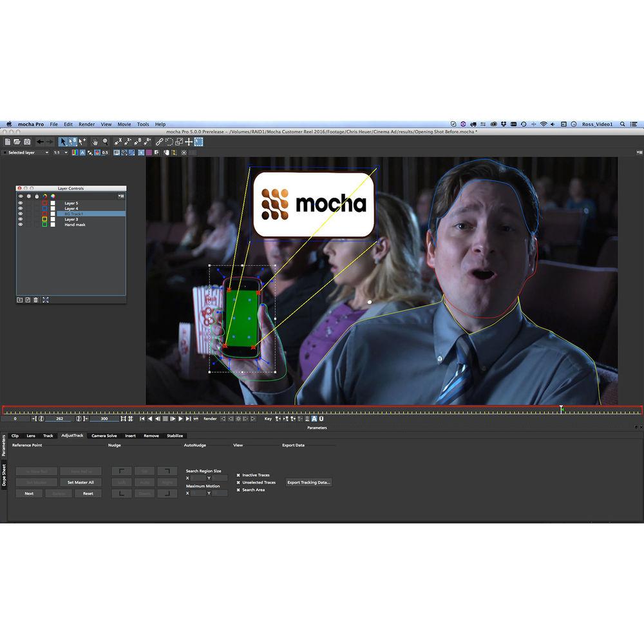Viewport: 644px width, 644px height.
Task: Activate the Zoom magnifier tool
Action: click(105, 140)
